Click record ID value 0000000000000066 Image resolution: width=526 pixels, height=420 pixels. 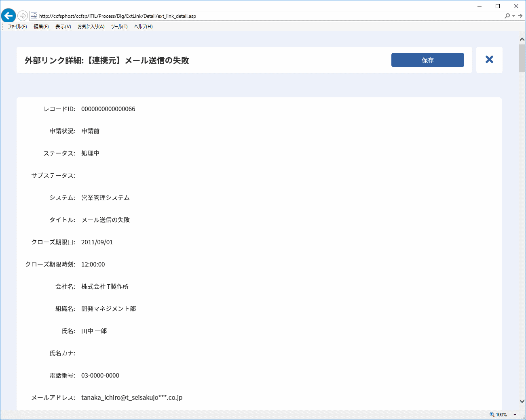point(108,109)
